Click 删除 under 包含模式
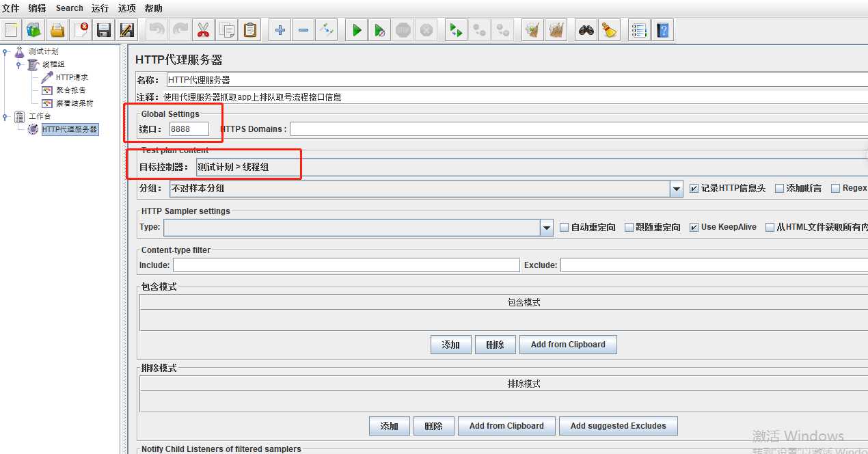 495,345
